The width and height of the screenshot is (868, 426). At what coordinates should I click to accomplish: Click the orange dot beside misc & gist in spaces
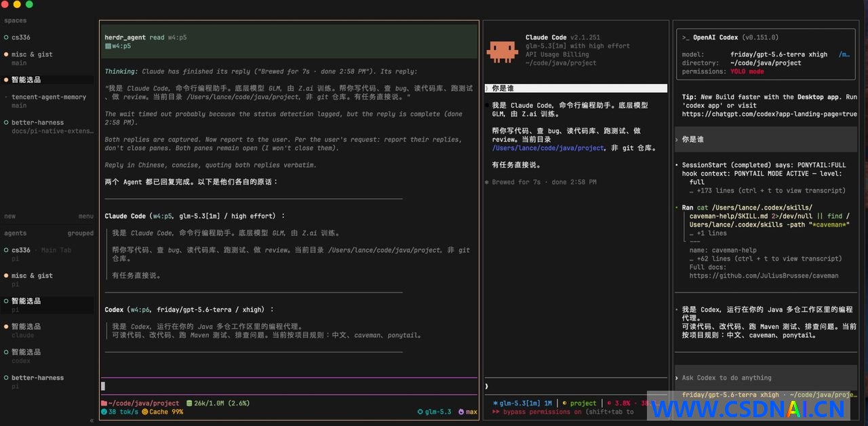[6, 54]
